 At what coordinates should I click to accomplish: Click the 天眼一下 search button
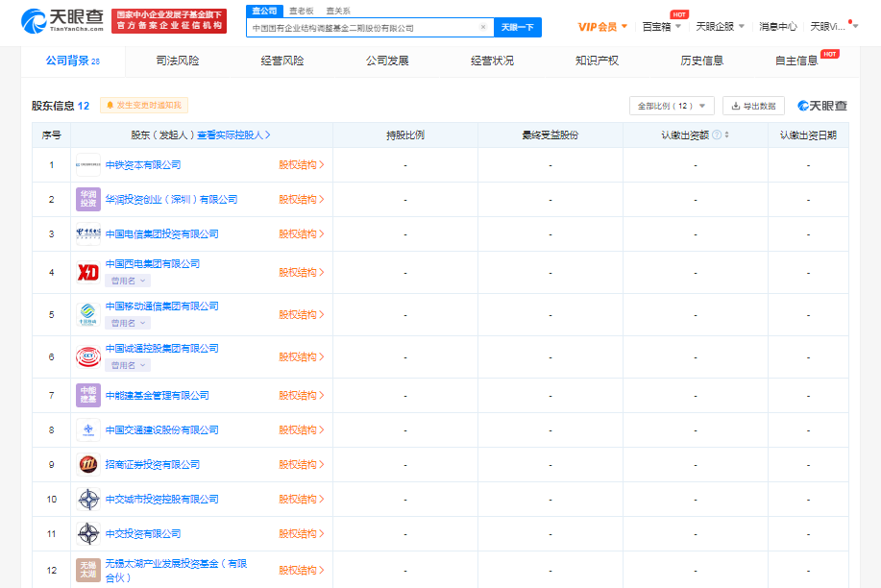tap(518, 28)
